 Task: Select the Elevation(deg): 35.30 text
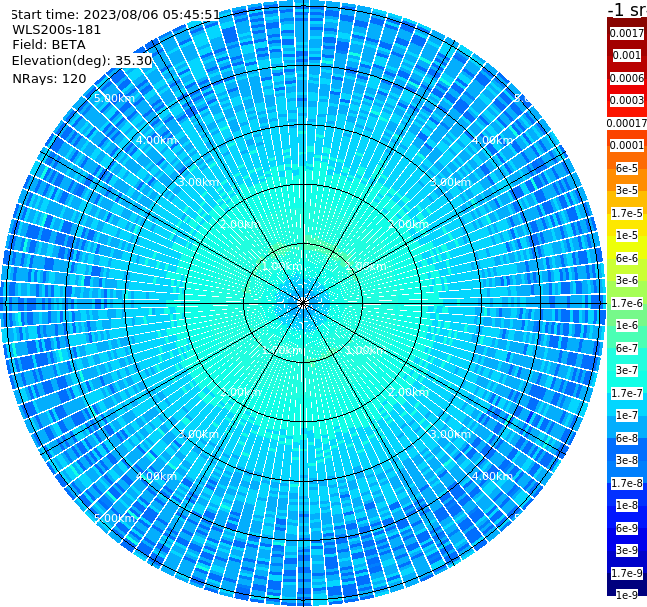click(82, 61)
